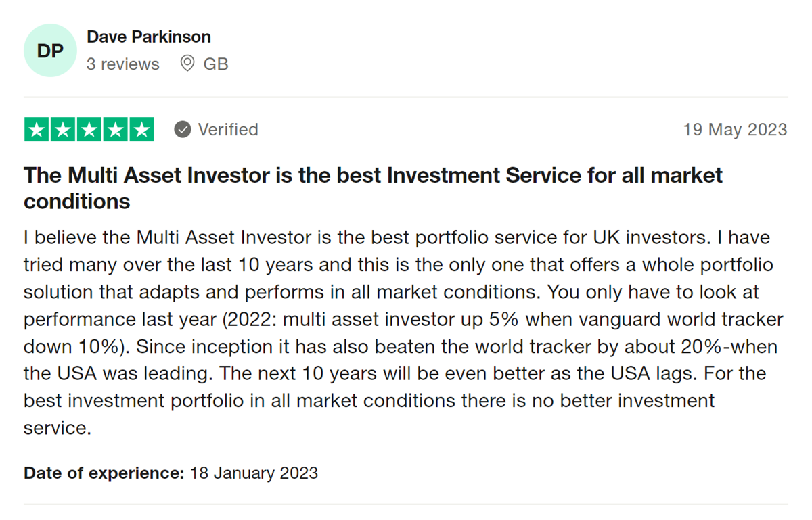Image resolution: width=812 pixels, height=520 pixels.
Task: Click the second green star
Action: (x=63, y=129)
